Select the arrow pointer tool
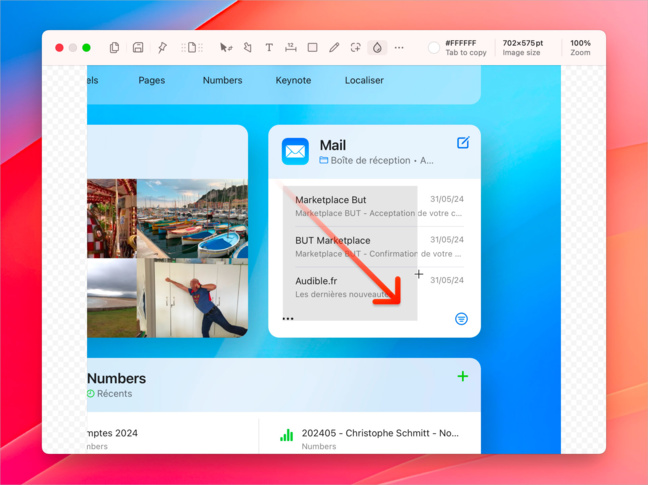Screen dimensions: 648x485 coord(226,48)
